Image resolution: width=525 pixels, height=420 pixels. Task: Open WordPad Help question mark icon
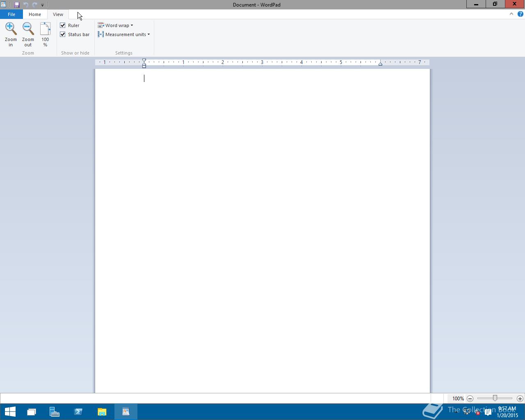pyautogui.click(x=520, y=14)
